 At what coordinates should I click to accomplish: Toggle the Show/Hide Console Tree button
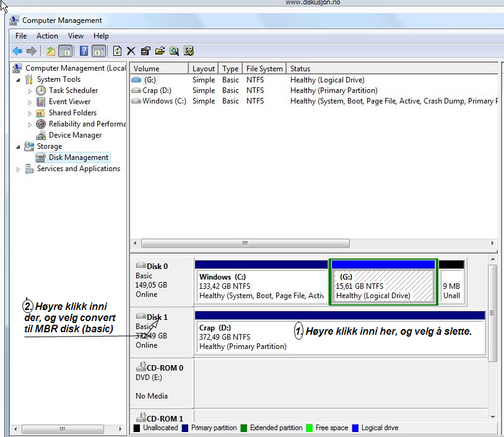[x=65, y=51]
